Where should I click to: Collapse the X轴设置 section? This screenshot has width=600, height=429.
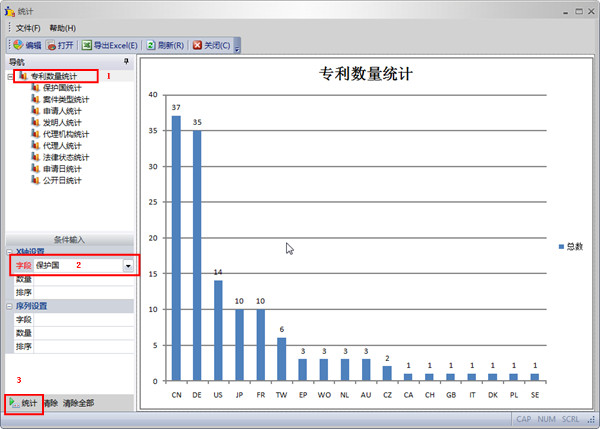(10, 252)
